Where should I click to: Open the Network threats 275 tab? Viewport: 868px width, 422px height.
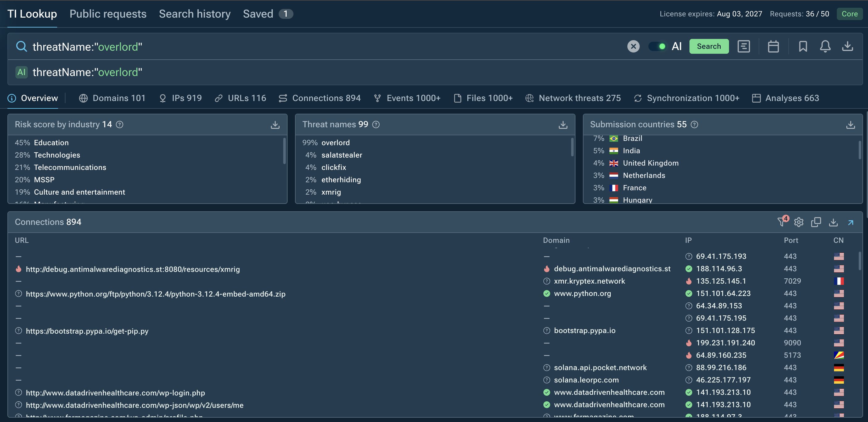point(573,98)
